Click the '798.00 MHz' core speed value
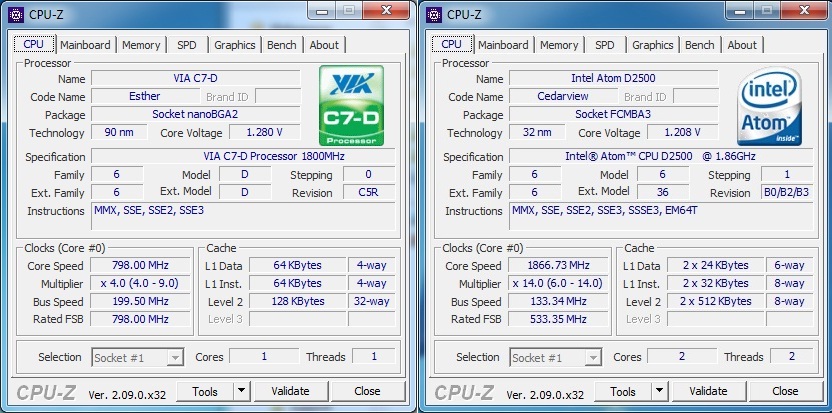The image size is (832, 413). (x=140, y=265)
